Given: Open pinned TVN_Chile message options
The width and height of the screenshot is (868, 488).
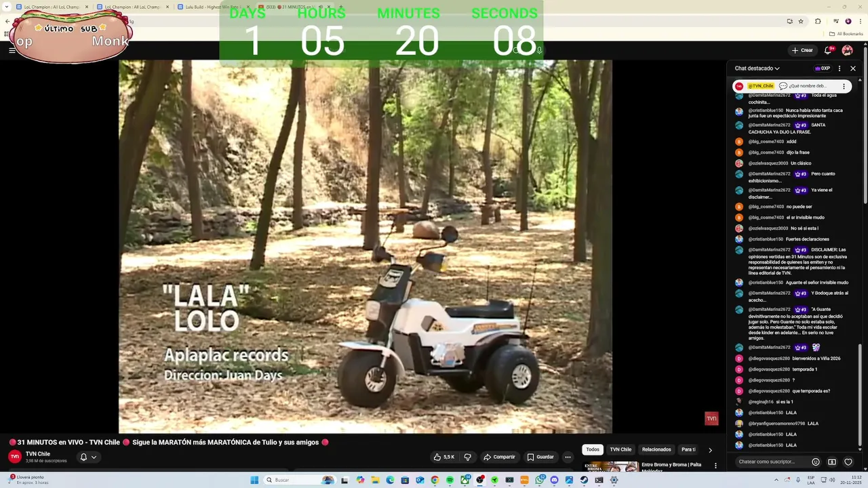Looking at the screenshot, I should click(x=844, y=86).
